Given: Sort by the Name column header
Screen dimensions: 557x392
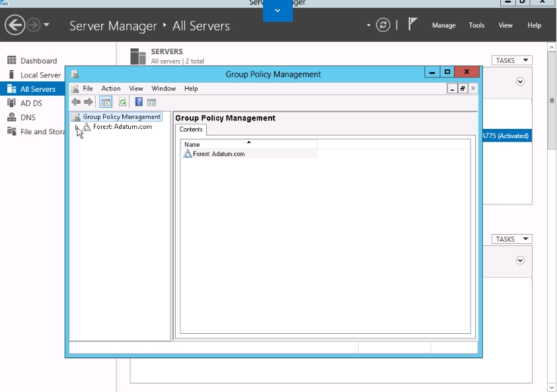Looking at the screenshot, I should point(248,144).
